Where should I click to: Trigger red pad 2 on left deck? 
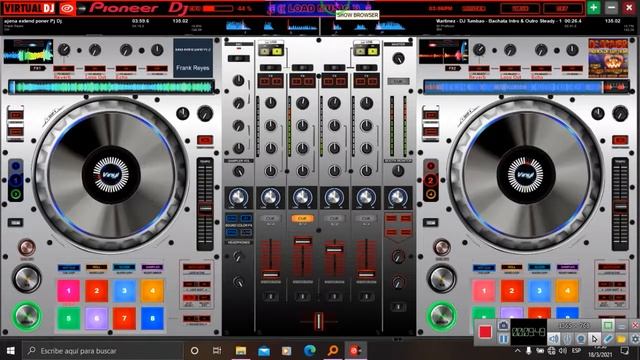pyautogui.click(x=96, y=291)
